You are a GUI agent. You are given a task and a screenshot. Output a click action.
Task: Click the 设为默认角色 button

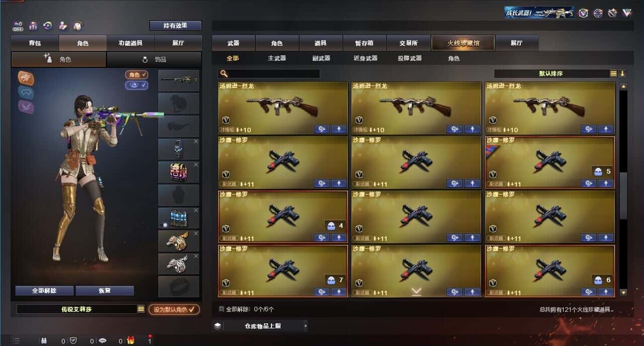pyautogui.click(x=174, y=309)
